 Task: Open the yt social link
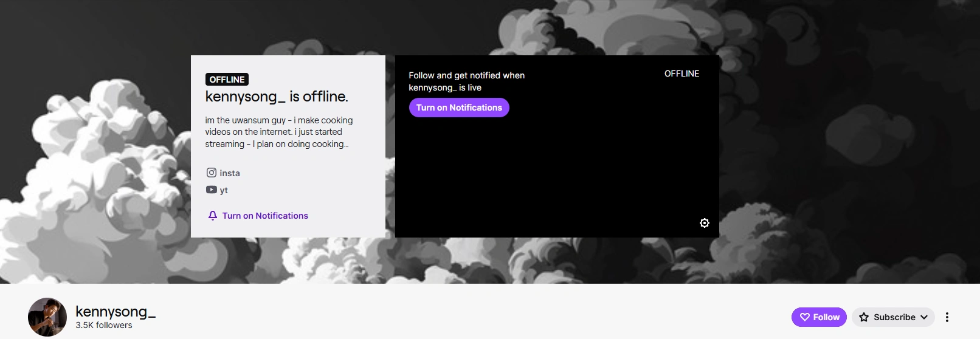pos(217,190)
